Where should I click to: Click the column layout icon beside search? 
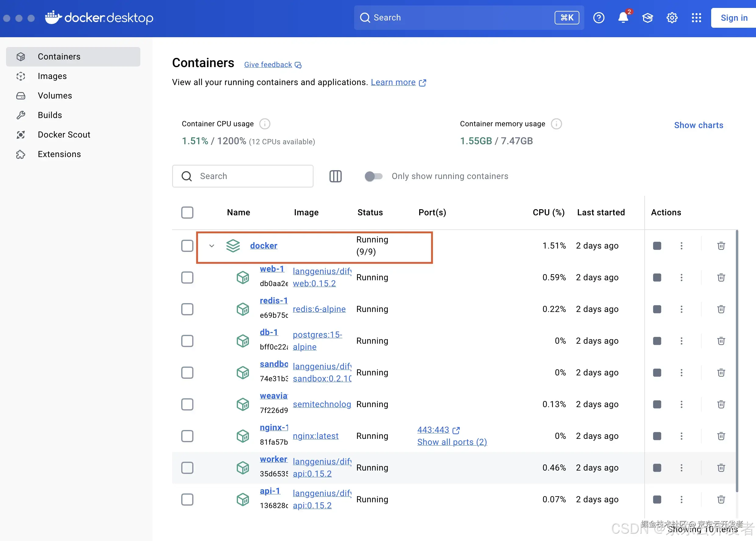pos(336,176)
